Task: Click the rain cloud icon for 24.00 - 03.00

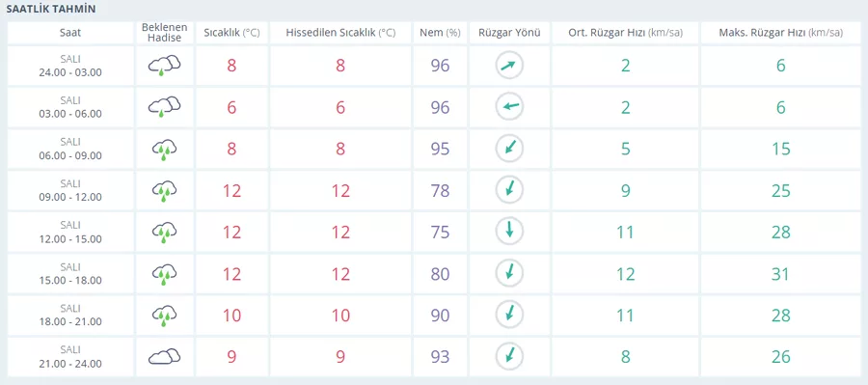Action: [x=164, y=66]
